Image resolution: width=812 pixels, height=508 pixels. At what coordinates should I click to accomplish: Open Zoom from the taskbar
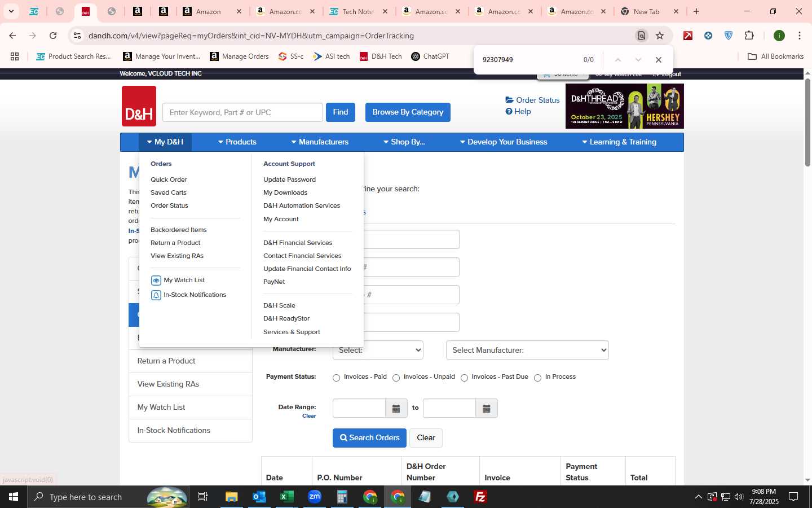tap(314, 497)
